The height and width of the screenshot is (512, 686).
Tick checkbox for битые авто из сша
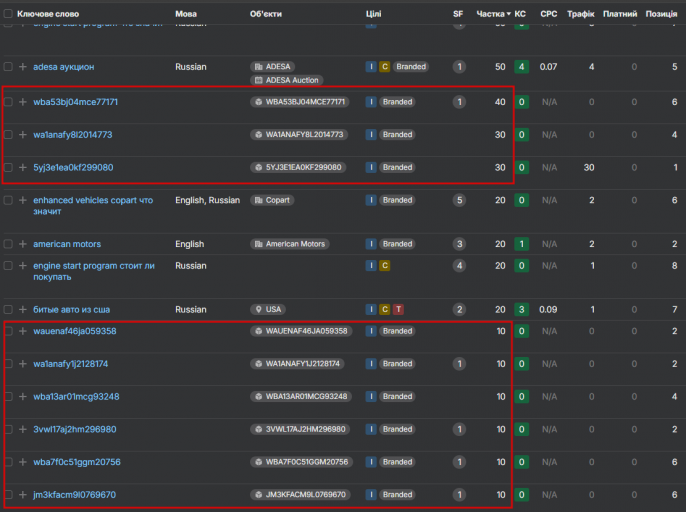click(8, 309)
